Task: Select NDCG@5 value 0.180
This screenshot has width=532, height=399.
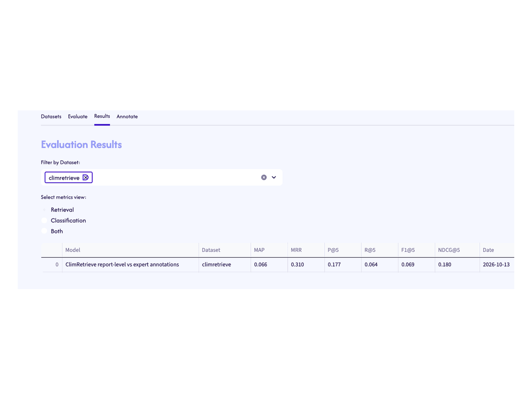Action: [x=457, y=265]
